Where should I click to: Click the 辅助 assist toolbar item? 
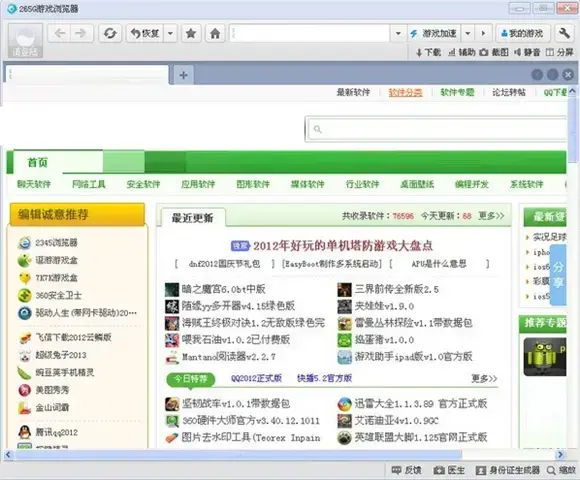(462, 53)
